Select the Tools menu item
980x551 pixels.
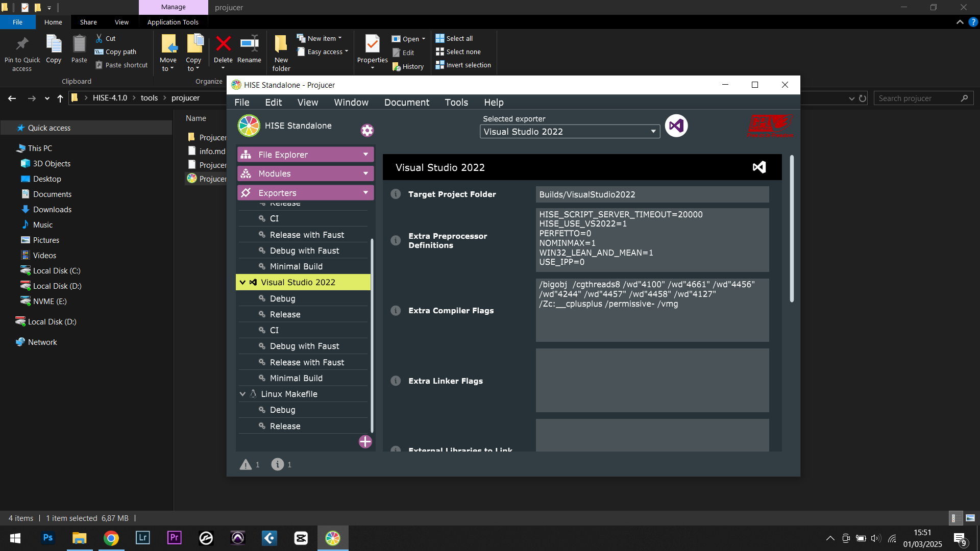click(456, 102)
